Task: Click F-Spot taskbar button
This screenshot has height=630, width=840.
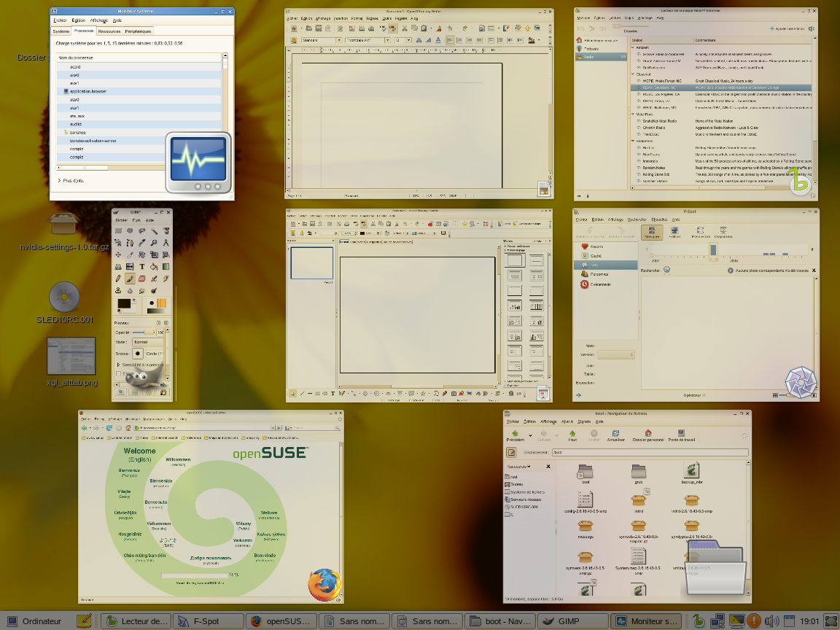Action: click(x=208, y=621)
